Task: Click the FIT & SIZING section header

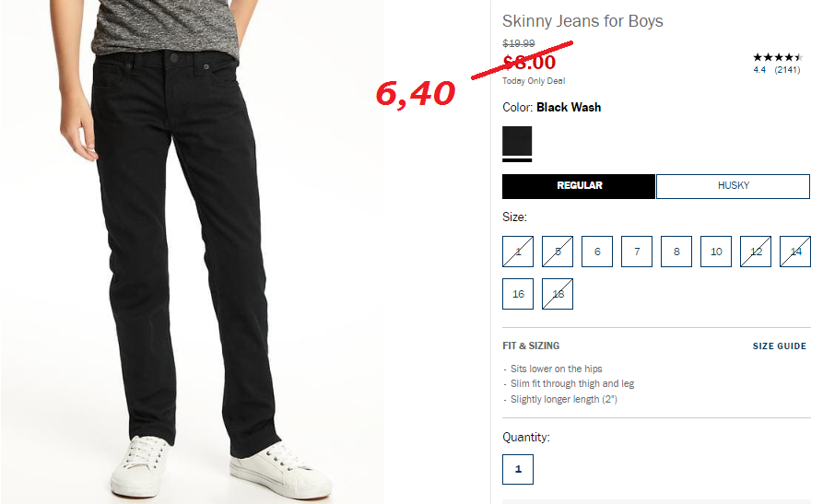Action: click(531, 346)
